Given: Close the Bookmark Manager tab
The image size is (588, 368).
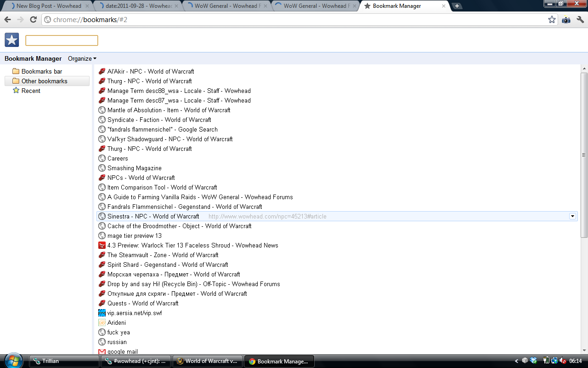Looking at the screenshot, I should click(443, 6).
